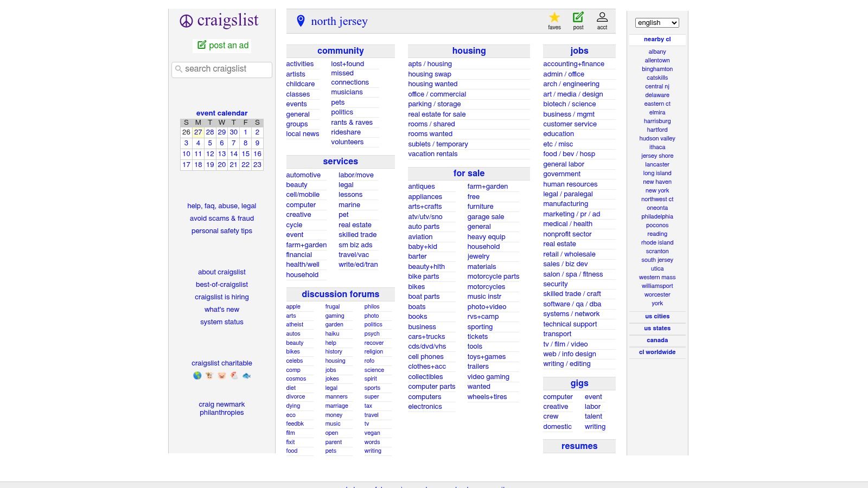Select calendar date 14

pos(233,154)
